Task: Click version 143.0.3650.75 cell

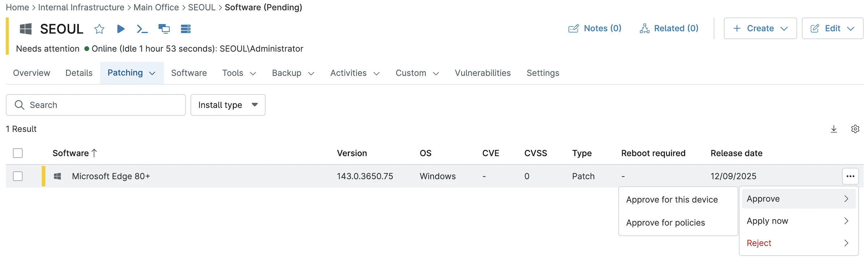Action: (x=365, y=176)
